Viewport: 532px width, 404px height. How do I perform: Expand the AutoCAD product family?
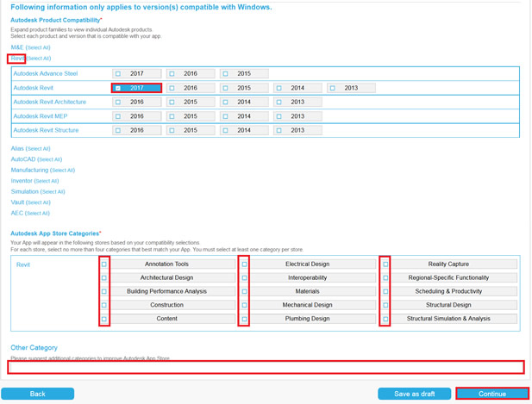pos(22,159)
